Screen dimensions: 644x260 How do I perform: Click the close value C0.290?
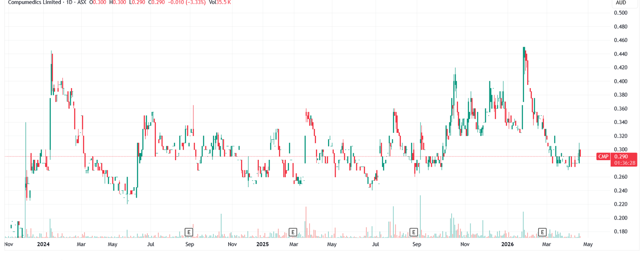(x=157, y=2)
